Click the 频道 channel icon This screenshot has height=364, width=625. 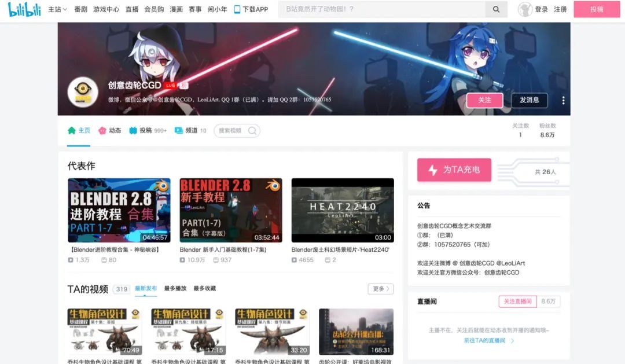click(179, 130)
